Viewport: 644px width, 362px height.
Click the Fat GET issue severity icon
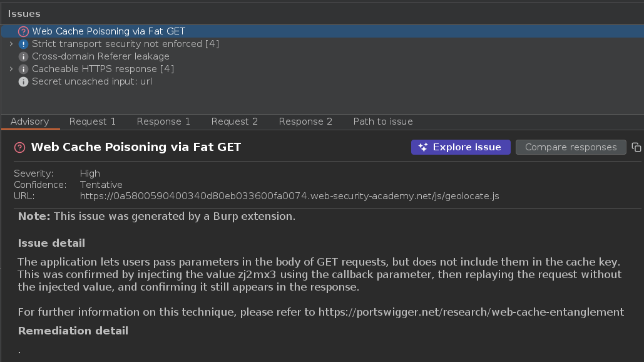[24, 31]
